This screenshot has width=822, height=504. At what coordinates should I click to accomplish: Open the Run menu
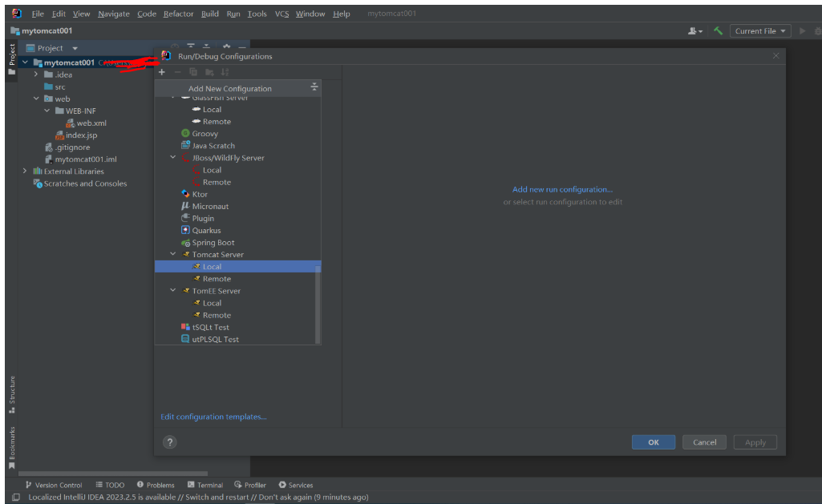(x=233, y=14)
